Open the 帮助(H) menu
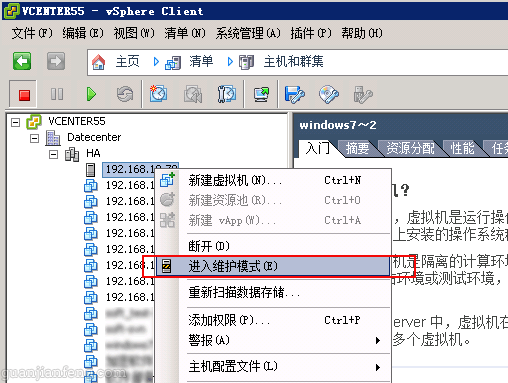Screen dimensions: 508x383 [362, 33]
